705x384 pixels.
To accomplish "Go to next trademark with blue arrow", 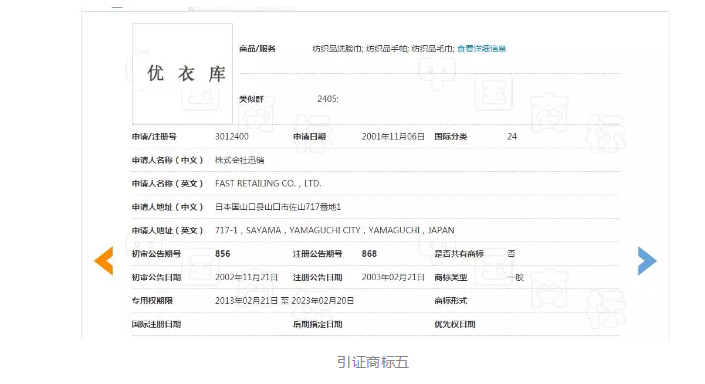I will pos(647,261).
